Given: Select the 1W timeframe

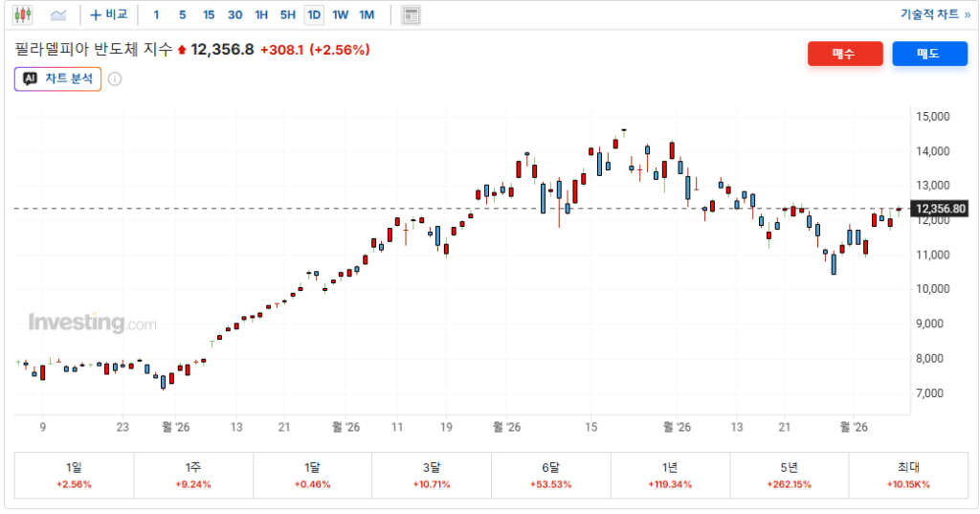Looking at the screenshot, I should coord(340,15).
